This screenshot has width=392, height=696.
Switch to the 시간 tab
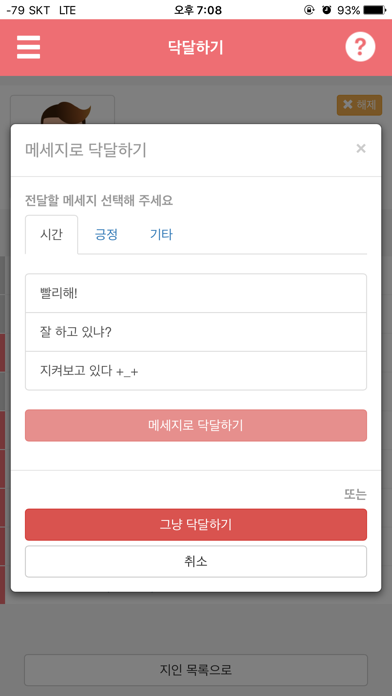click(51, 234)
